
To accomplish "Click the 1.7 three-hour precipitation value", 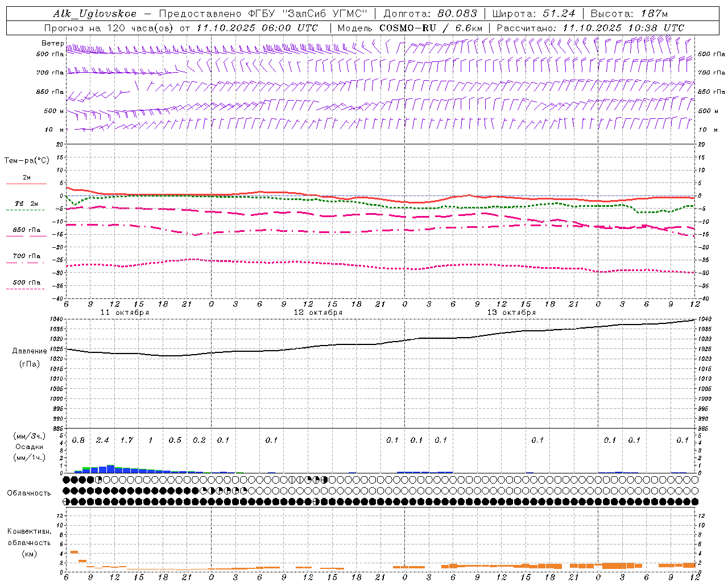I will 127,440.
